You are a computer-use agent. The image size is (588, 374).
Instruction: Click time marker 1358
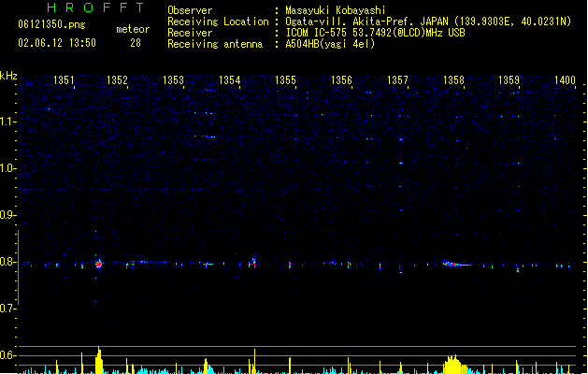453,80
